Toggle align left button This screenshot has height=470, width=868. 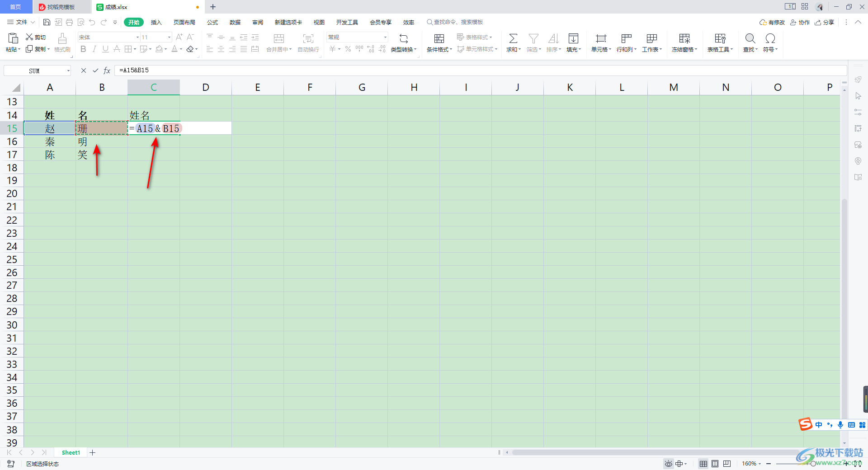pyautogui.click(x=210, y=49)
